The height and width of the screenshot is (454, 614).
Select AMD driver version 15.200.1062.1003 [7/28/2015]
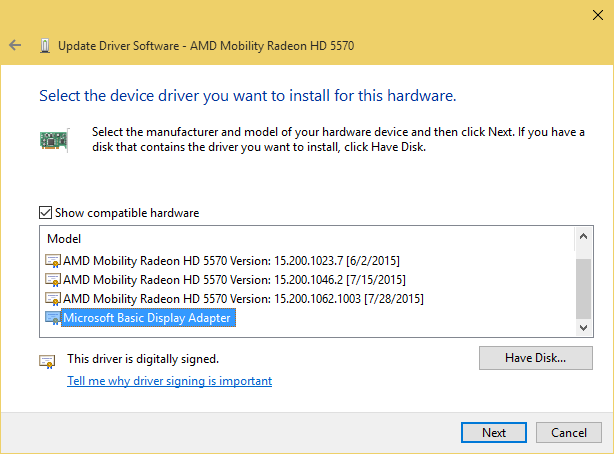point(243,299)
